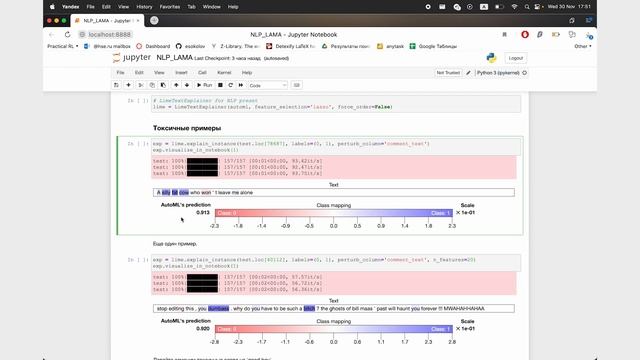This screenshot has width=640, height=360.
Task: Go back using browser back arrow
Action: (51, 34)
